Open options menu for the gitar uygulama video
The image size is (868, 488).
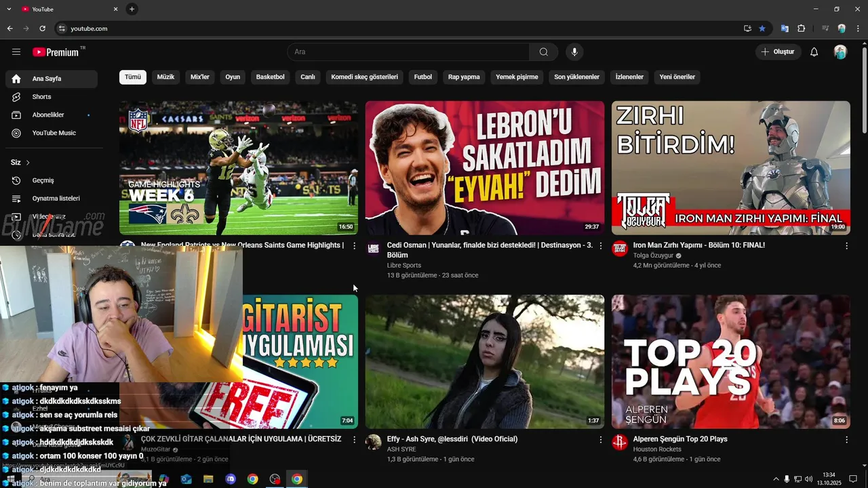354,439
